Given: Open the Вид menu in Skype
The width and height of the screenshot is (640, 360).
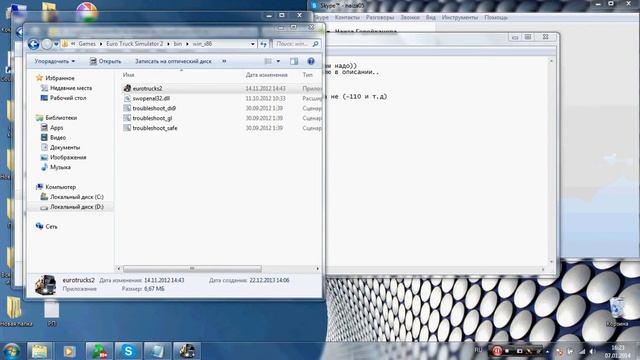Looking at the screenshot, I should coord(431,18).
